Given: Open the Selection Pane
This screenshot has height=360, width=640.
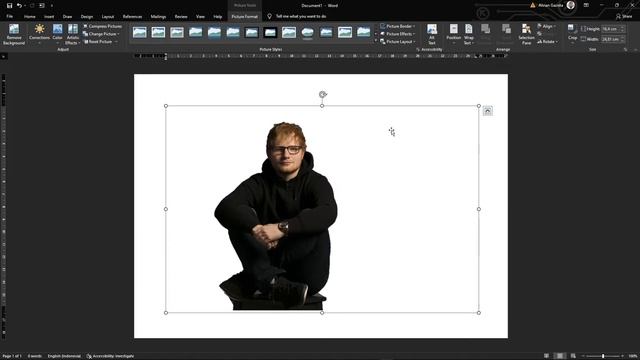Looking at the screenshot, I should (527, 34).
